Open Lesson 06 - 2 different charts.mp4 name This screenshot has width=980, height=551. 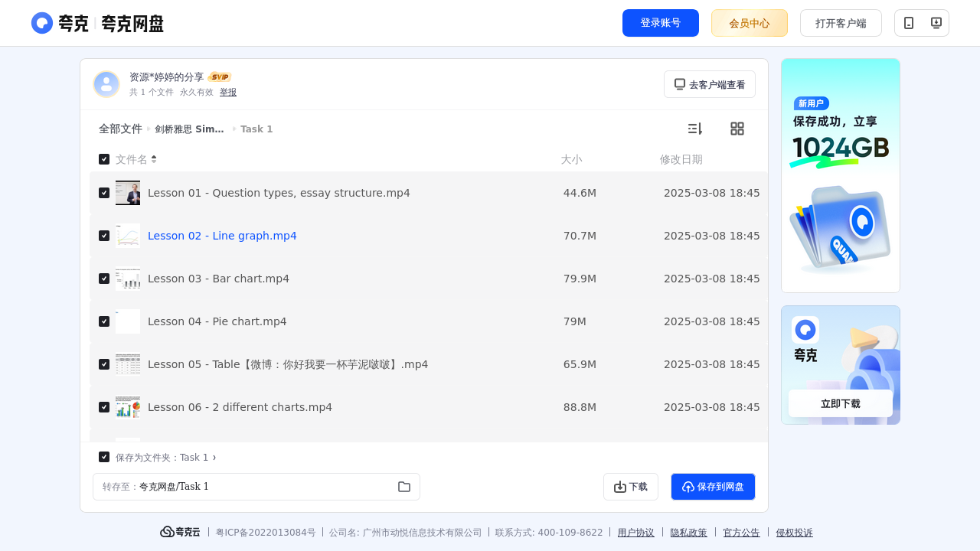tap(240, 407)
